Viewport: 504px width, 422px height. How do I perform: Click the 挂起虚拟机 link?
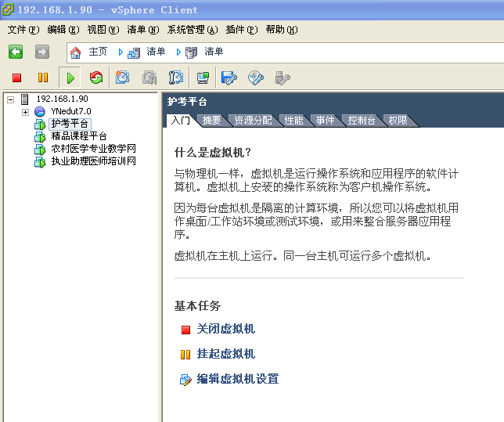tap(226, 354)
